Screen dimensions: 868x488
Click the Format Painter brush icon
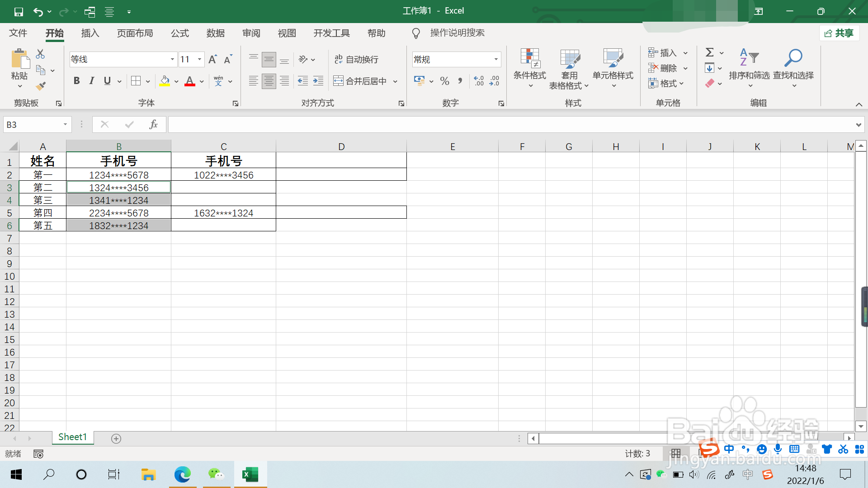coord(41,86)
